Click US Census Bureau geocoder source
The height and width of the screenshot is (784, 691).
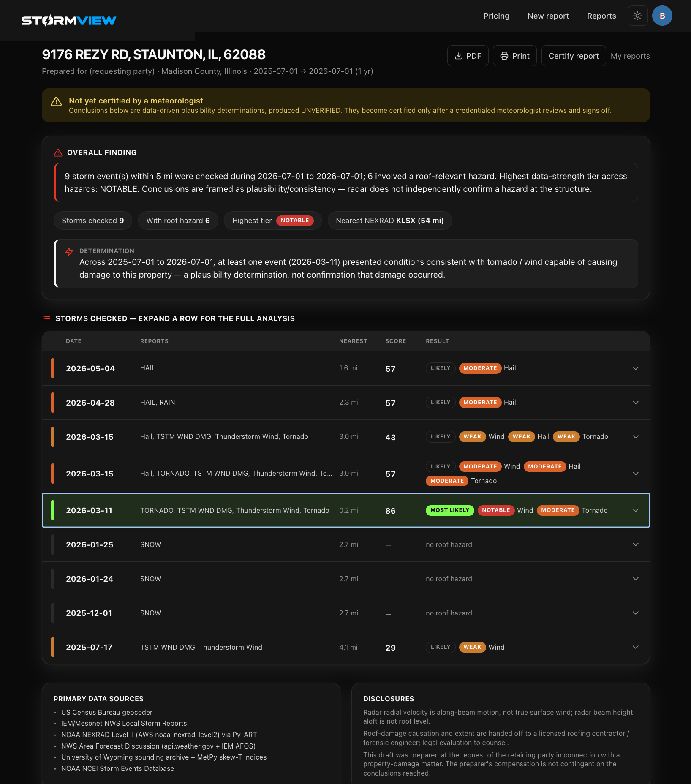106,712
